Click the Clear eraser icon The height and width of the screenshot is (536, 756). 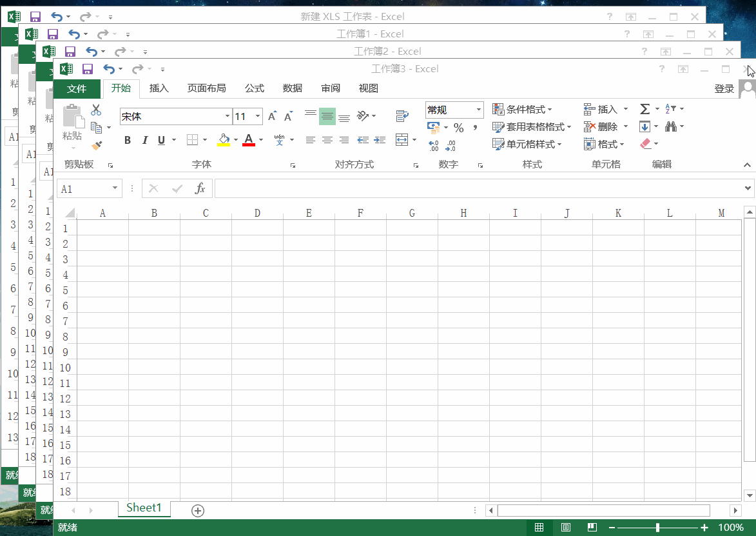tap(646, 144)
